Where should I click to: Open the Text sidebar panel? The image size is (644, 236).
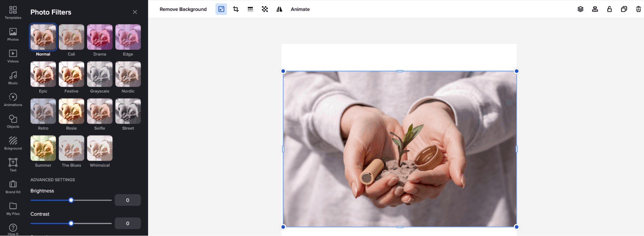(13, 165)
